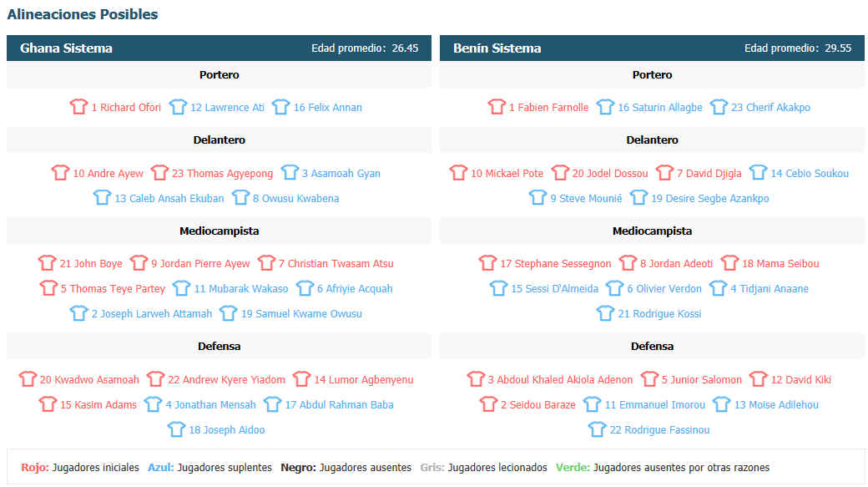Select Mickael Pote player name

coord(507,174)
